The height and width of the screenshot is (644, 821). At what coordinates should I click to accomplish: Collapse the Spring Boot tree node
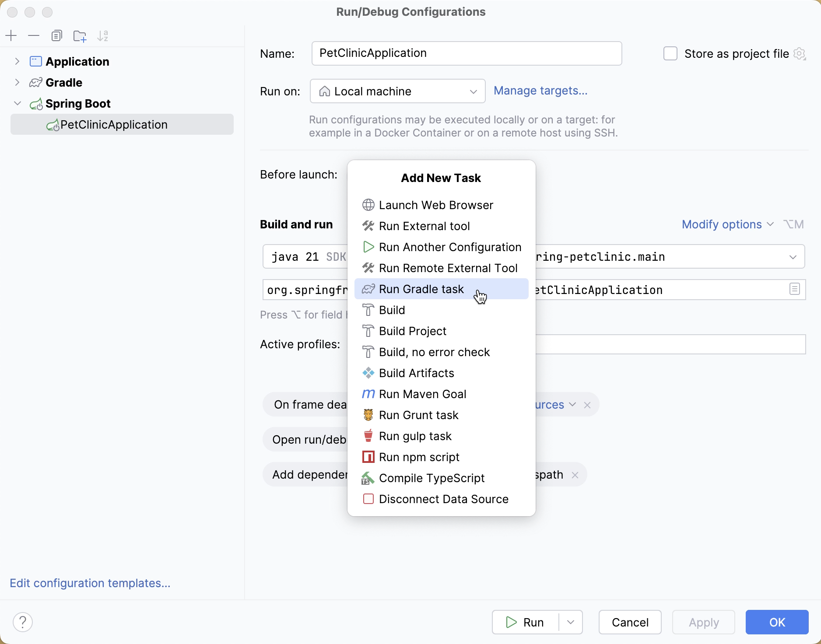[x=17, y=103]
